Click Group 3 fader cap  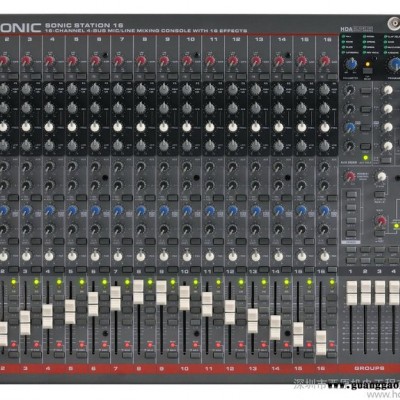click(380, 293)
